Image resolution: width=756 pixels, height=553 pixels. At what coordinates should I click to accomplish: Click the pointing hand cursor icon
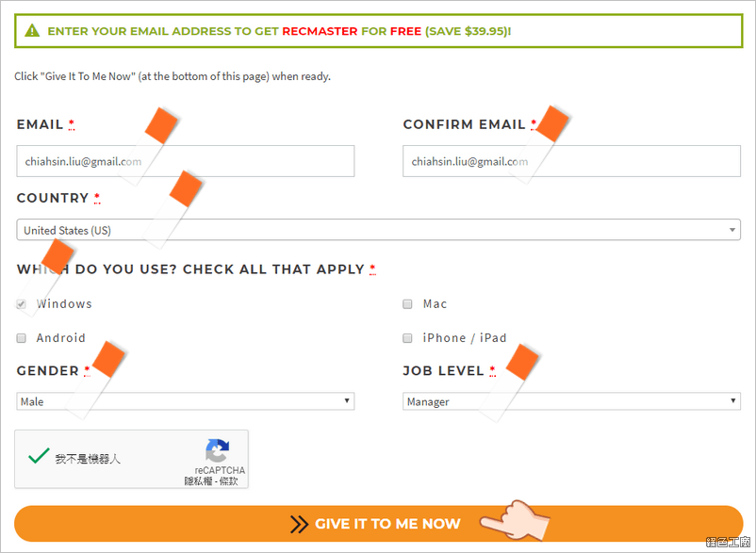[x=515, y=520]
